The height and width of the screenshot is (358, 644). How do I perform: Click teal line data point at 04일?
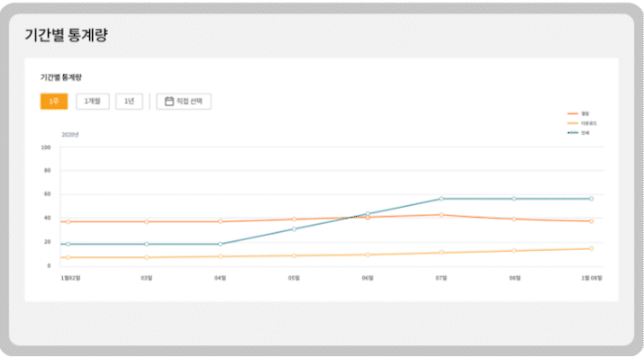tap(221, 244)
